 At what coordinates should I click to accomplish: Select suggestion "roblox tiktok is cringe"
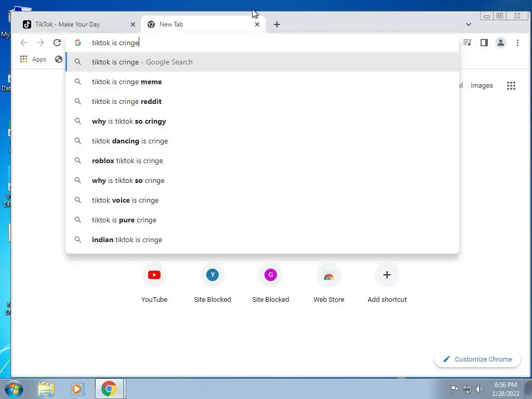tap(262, 161)
